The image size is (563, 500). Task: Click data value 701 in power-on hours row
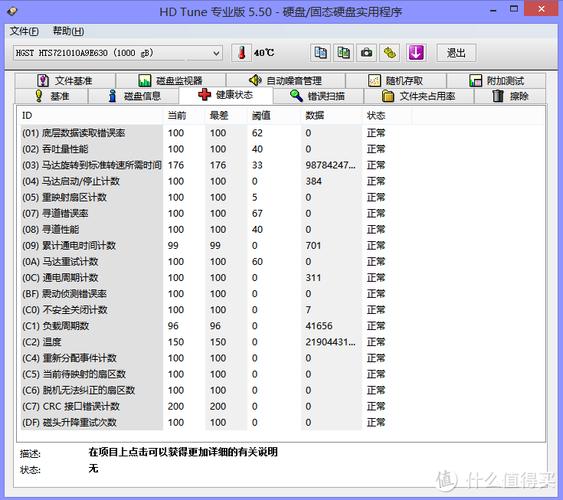click(313, 246)
